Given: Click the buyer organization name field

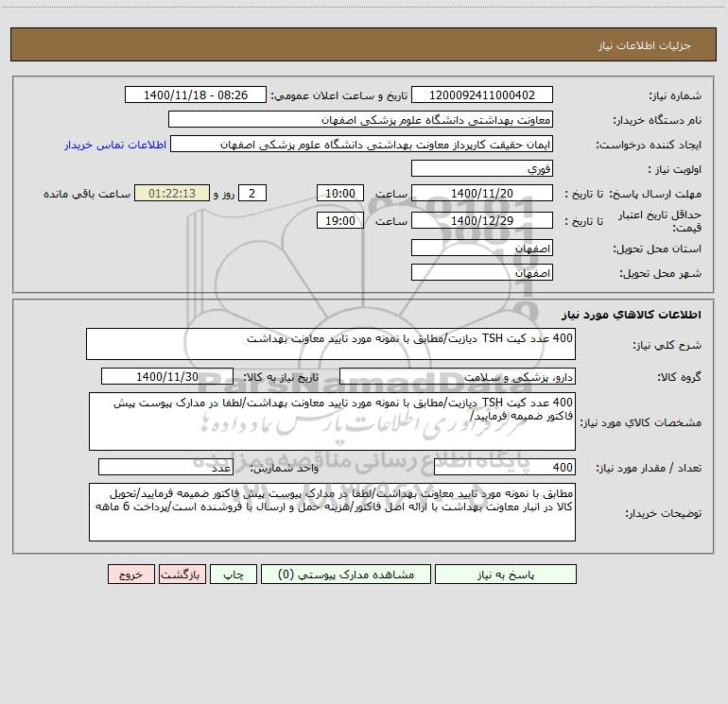Looking at the screenshot, I should click(x=360, y=120).
